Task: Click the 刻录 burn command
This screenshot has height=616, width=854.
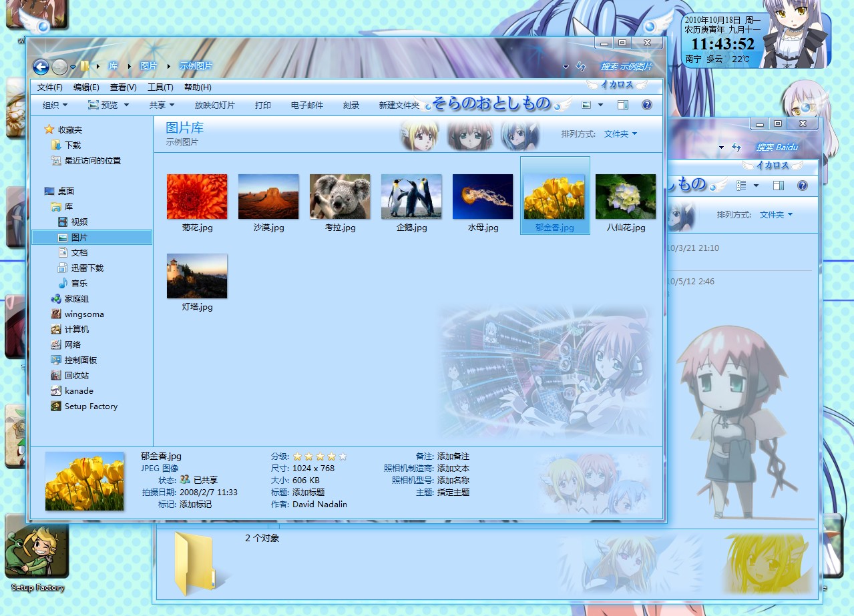Action: (x=351, y=105)
